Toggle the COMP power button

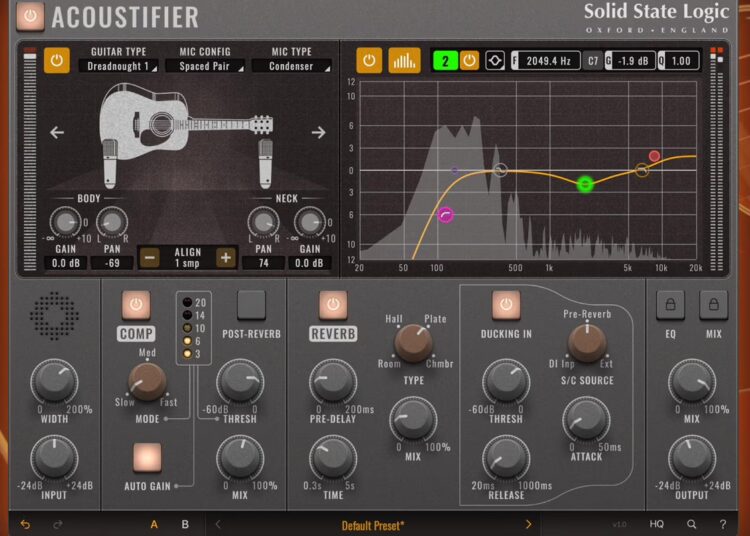[136, 305]
